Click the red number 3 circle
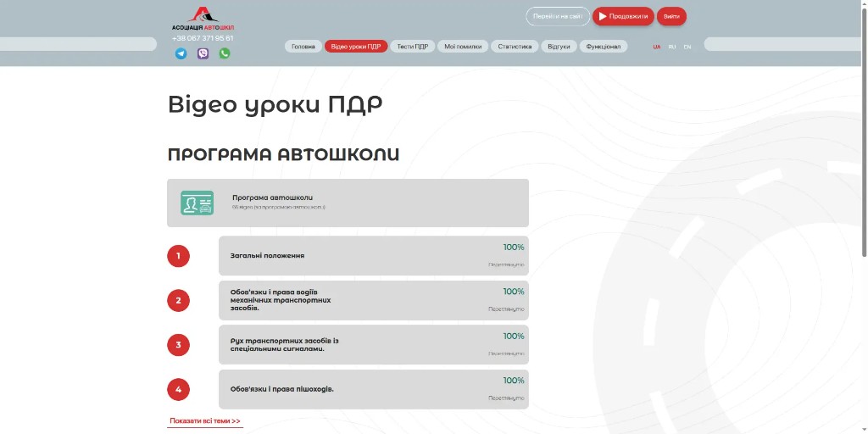Screen dimensions: 868x434 pos(178,345)
